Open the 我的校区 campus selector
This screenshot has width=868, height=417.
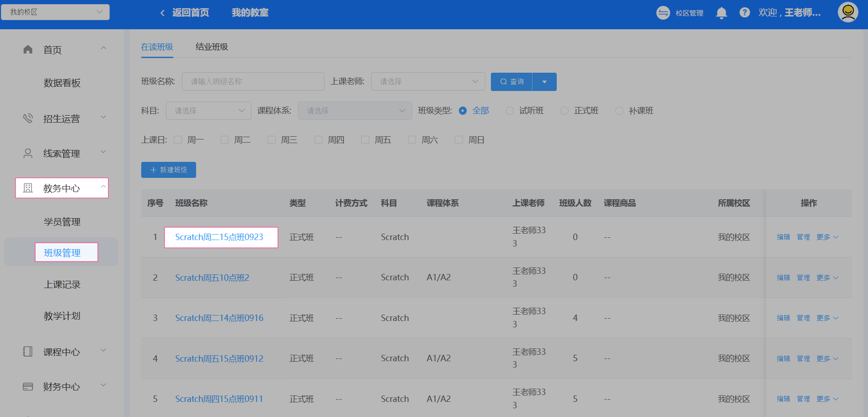tap(55, 12)
